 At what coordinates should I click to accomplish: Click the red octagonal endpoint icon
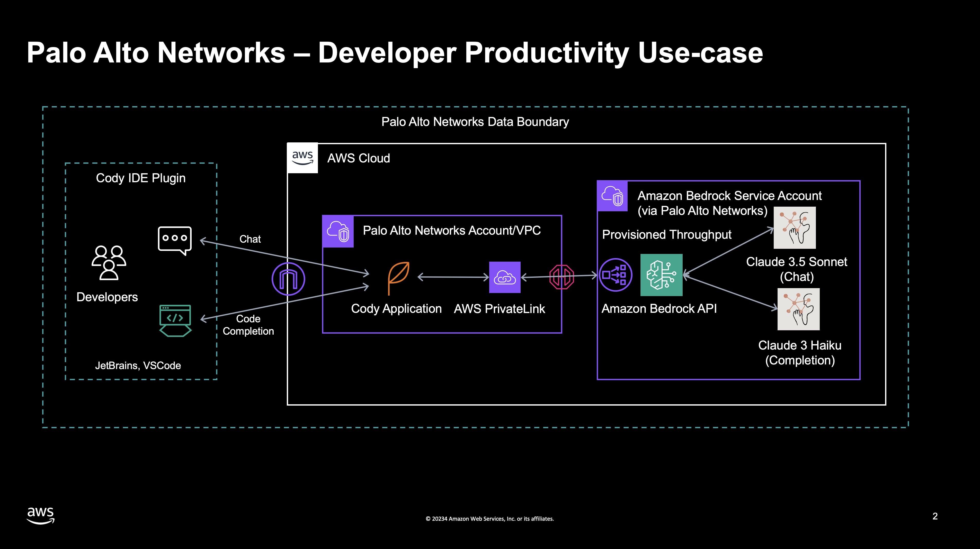(x=562, y=277)
